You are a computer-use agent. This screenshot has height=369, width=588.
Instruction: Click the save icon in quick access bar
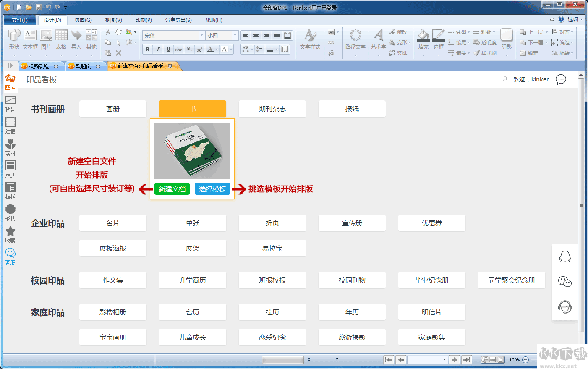pos(39,7)
